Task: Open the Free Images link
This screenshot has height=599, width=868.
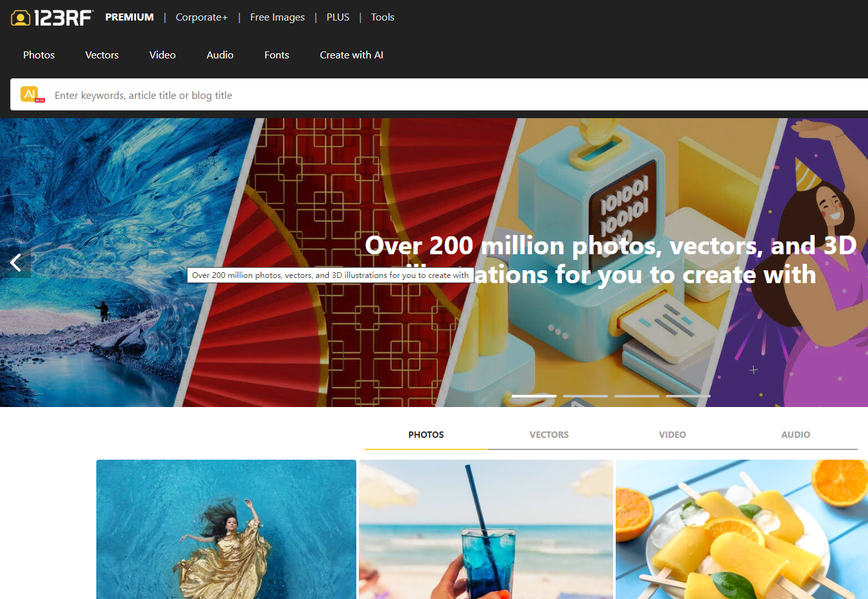Action: [x=277, y=17]
